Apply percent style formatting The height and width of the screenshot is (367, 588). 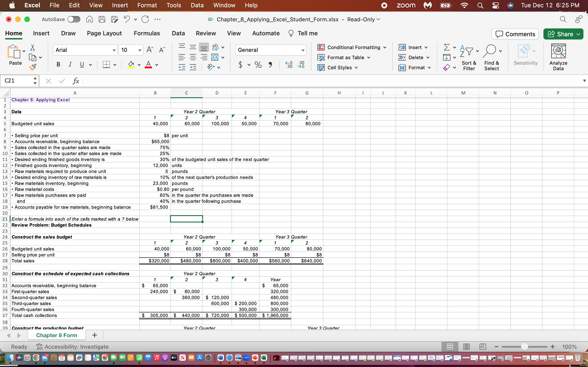point(258,64)
